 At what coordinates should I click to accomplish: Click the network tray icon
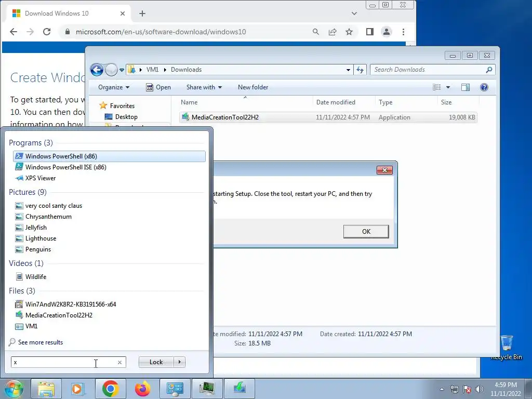tap(454, 390)
